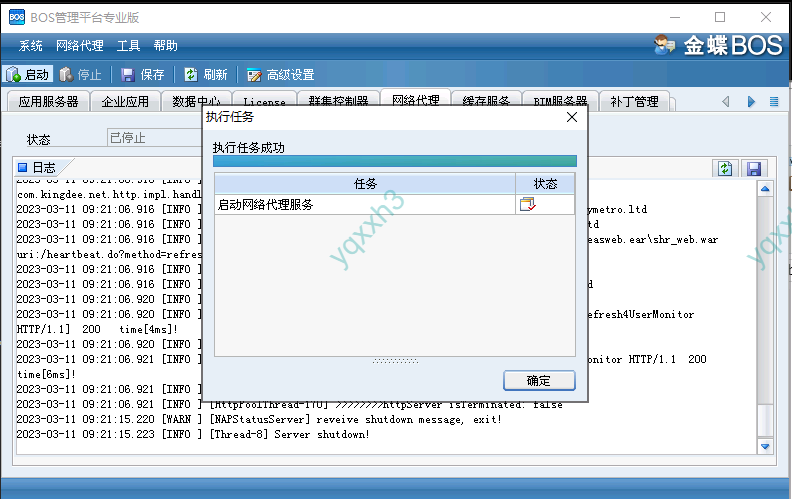Click the dialog resize grip dots
Image resolution: width=792 pixels, height=499 pixels.
395,361
